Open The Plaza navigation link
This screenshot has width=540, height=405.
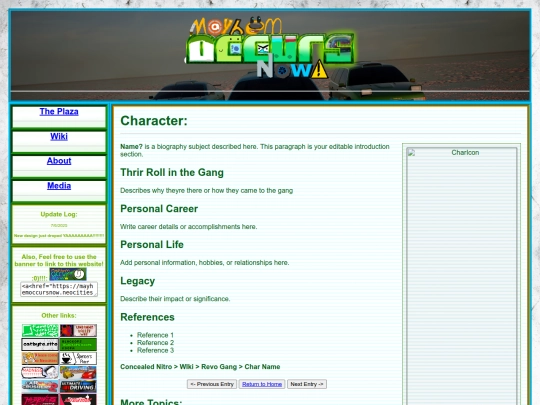(x=59, y=112)
